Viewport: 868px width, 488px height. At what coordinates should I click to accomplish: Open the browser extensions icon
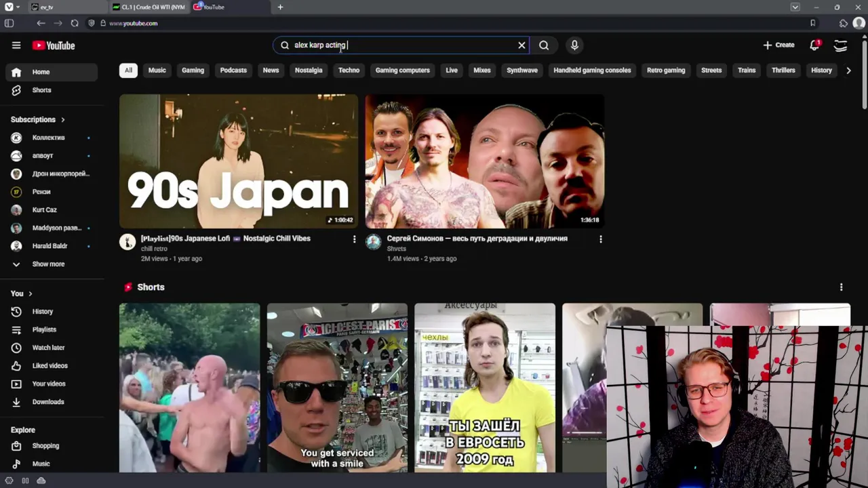click(843, 23)
